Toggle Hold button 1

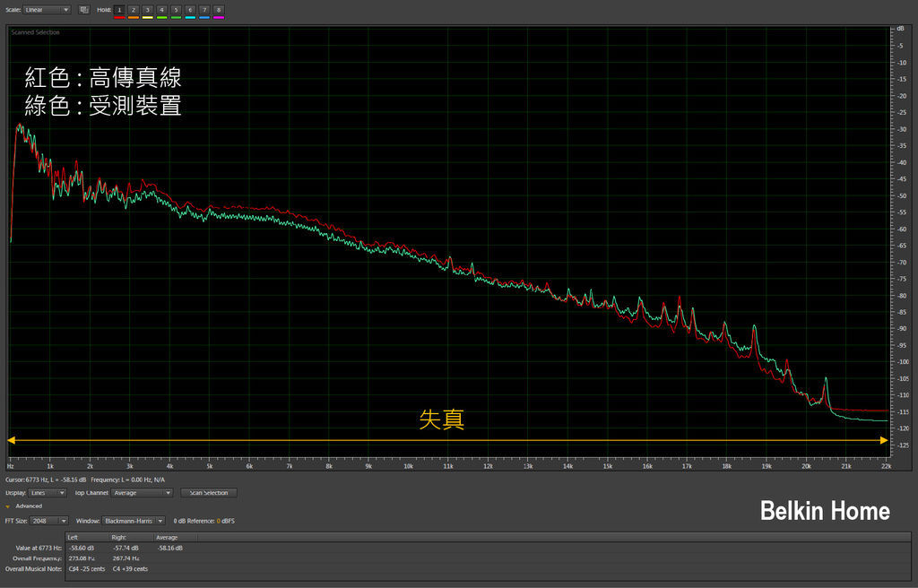pyautogui.click(x=120, y=9)
